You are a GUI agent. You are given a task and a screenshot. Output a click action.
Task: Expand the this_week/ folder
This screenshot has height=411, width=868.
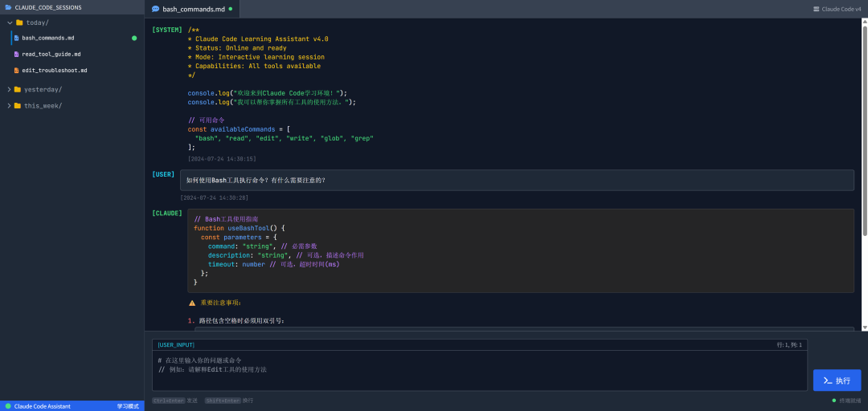[x=9, y=105]
